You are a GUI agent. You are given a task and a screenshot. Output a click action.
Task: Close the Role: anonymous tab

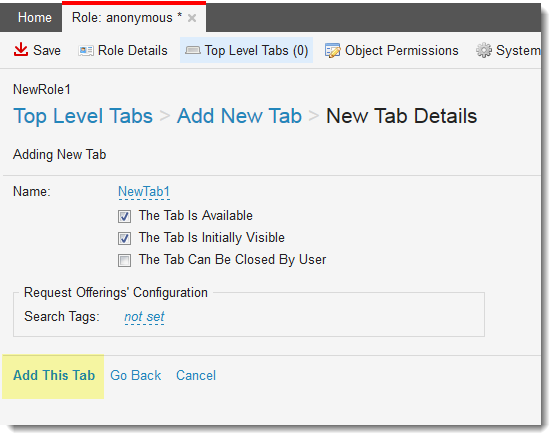coord(192,18)
